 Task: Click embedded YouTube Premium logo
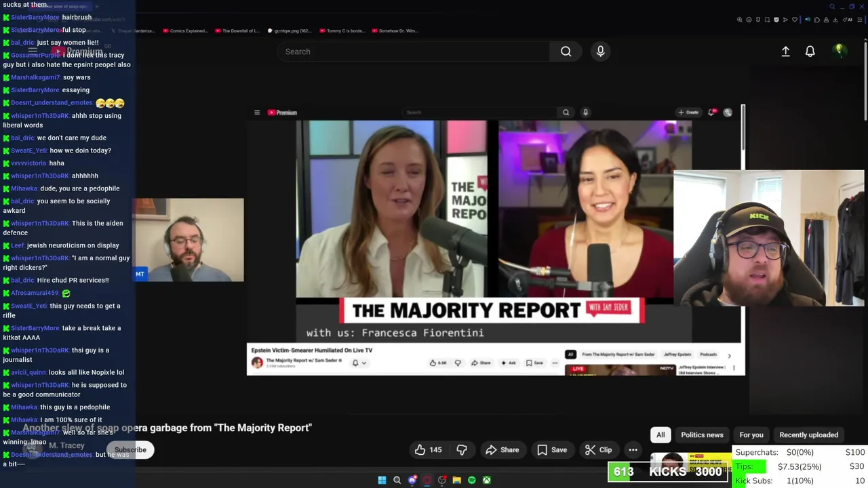click(282, 113)
